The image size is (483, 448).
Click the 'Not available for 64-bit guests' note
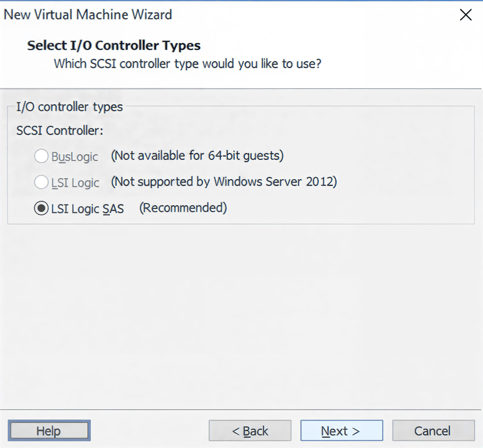click(197, 156)
